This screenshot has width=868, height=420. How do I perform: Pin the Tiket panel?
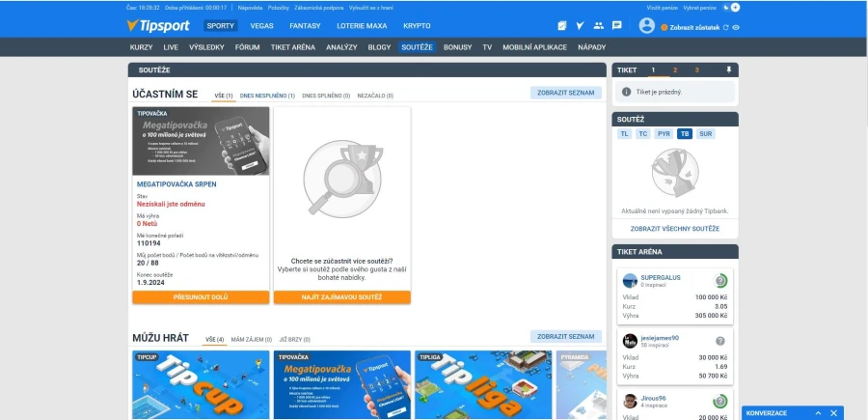[x=728, y=70]
